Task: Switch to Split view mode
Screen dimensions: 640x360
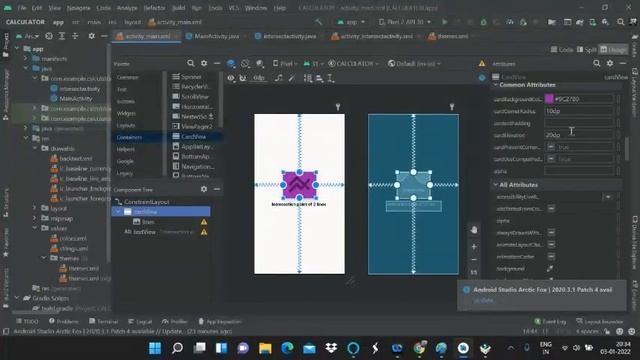Action: point(587,49)
